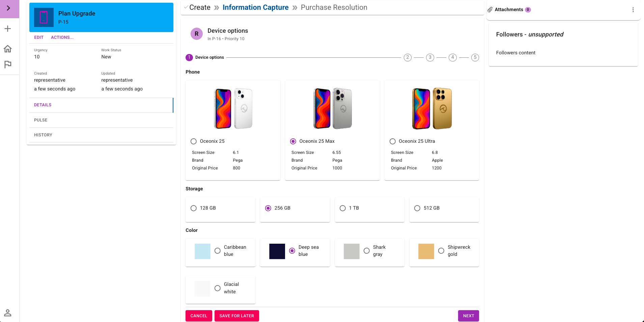Choose the 512 GB storage option
Viewport: 644px width, 322px height.
417,208
